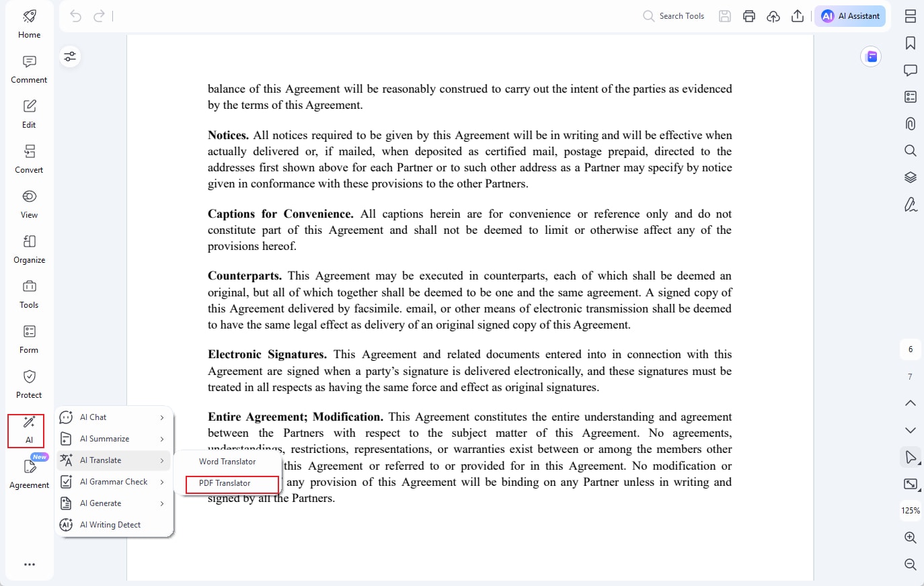The height and width of the screenshot is (586, 924).
Task: Open the AI Summarize submenu
Action: pos(113,439)
